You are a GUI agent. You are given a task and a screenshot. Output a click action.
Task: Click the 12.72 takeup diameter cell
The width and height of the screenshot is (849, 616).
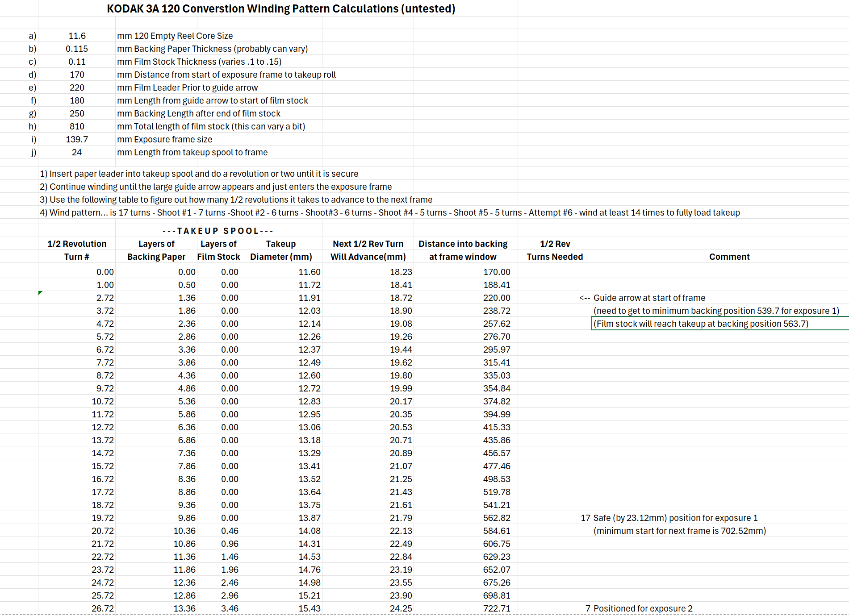[309, 388]
